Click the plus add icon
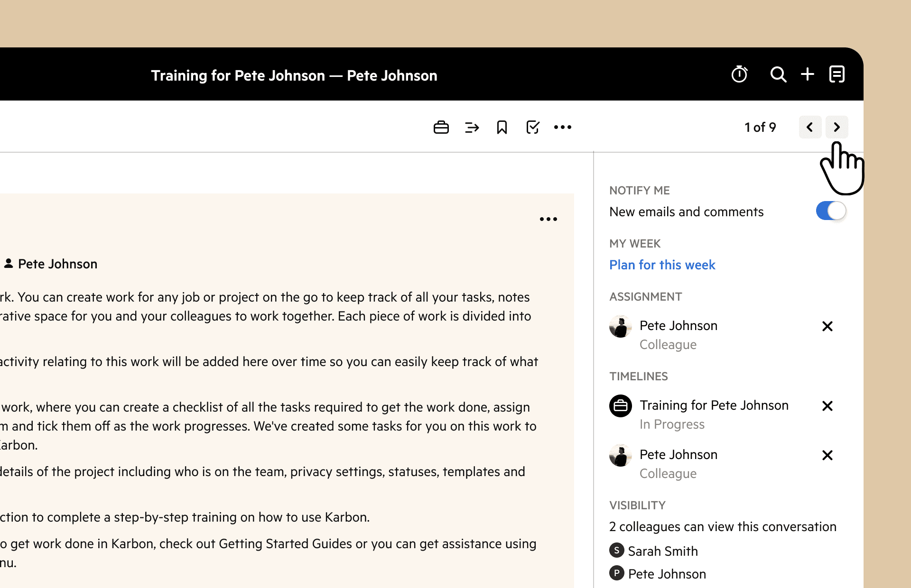Screen dimensions: 911x588 [x=808, y=74]
